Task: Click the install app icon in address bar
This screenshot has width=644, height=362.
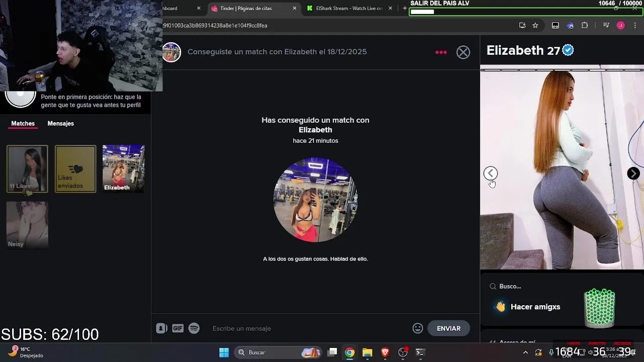Action: [522, 26]
